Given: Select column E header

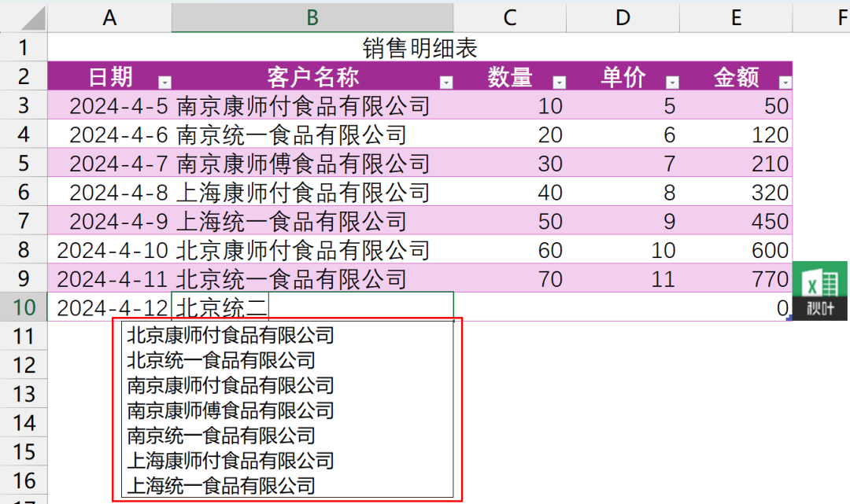Looking at the screenshot, I should click(736, 17).
